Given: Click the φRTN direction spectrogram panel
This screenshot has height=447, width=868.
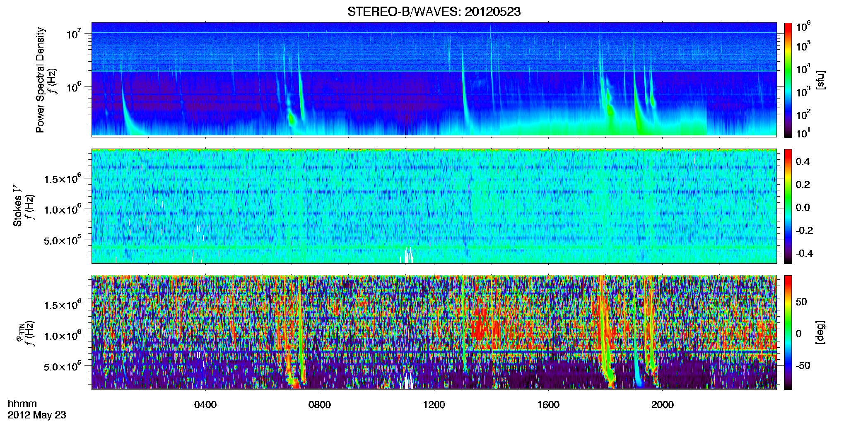Looking at the screenshot, I should 434,332.
